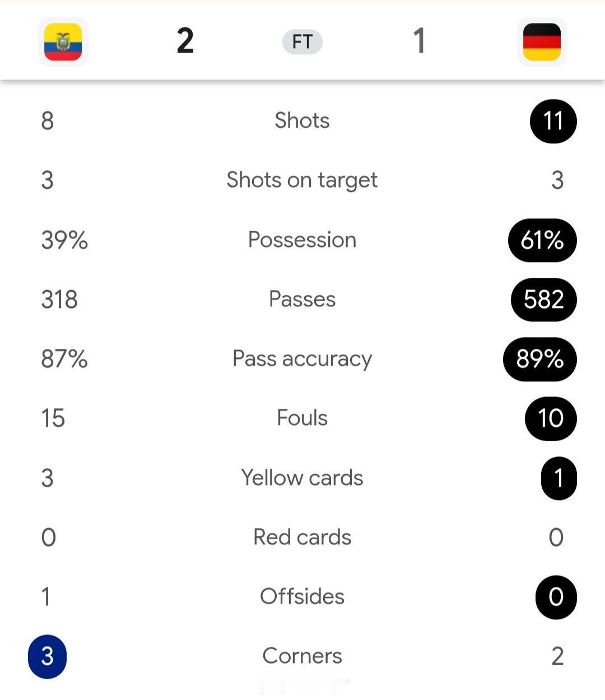Tap the Yellow cards label
Viewport: 605px width, 700px height.
coord(302,478)
